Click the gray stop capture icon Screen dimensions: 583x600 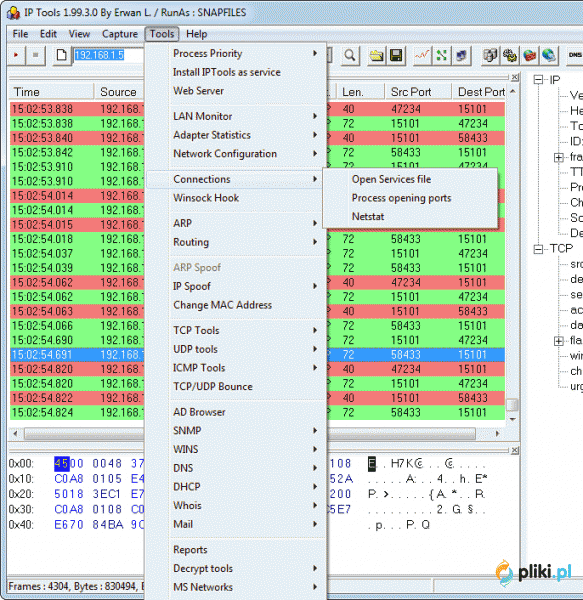pyautogui.click(x=36, y=55)
